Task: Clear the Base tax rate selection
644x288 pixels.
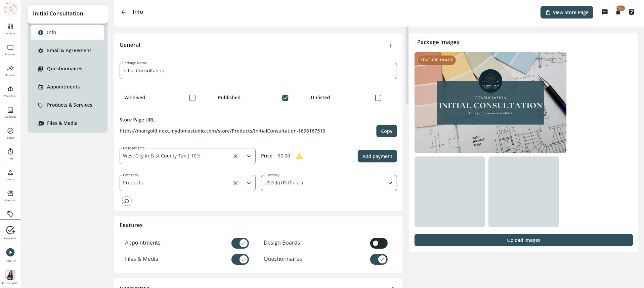Action: coord(235,156)
